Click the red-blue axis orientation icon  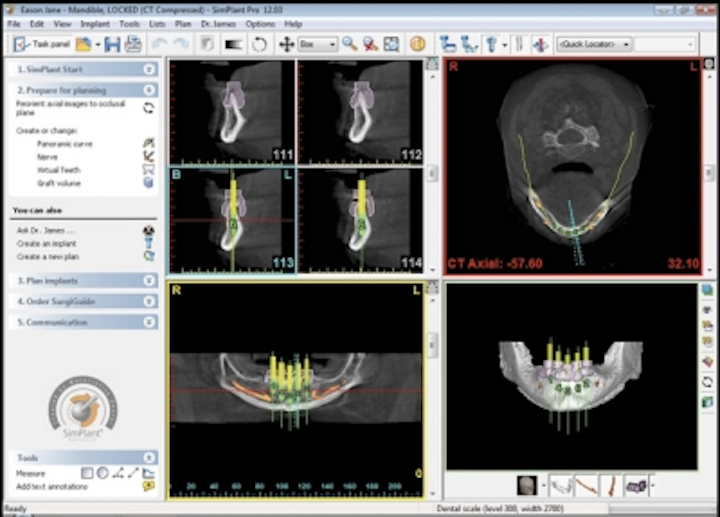[540, 44]
